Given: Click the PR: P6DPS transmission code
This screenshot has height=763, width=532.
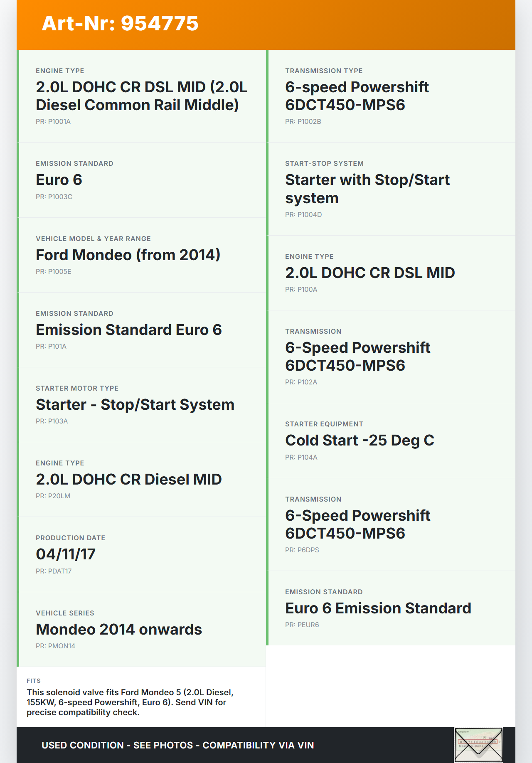Looking at the screenshot, I should click(302, 550).
